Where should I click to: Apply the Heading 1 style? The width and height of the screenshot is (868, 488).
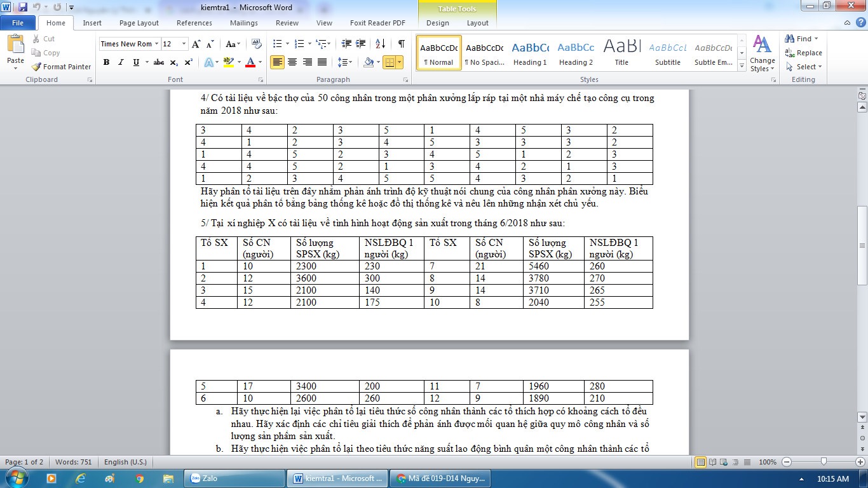coord(530,52)
